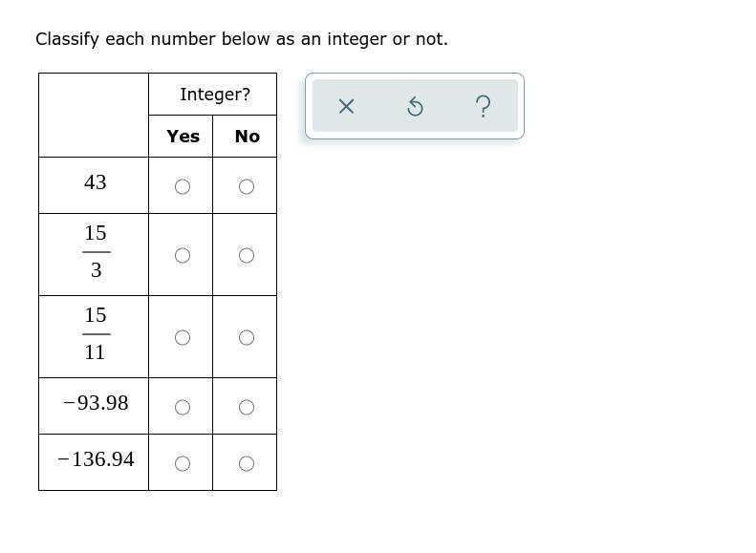Set −136.94 to Yes
This screenshot has width=756, height=553.
pyautogui.click(x=183, y=464)
